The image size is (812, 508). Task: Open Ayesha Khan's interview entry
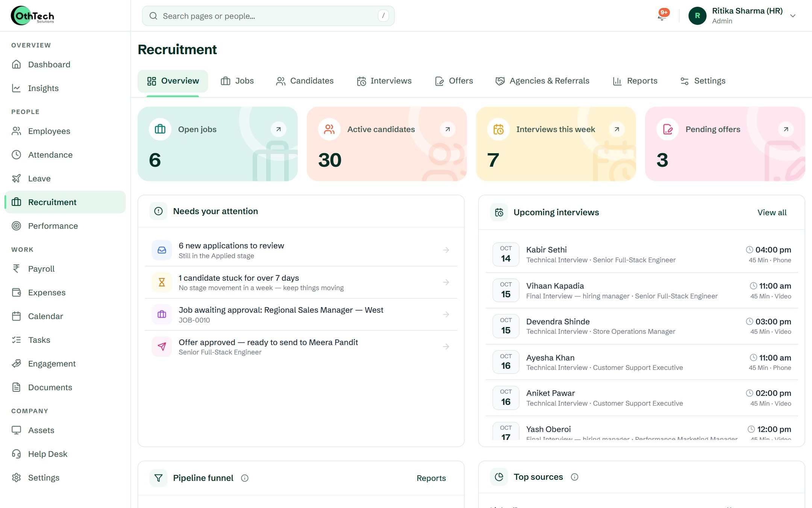(x=642, y=362)
